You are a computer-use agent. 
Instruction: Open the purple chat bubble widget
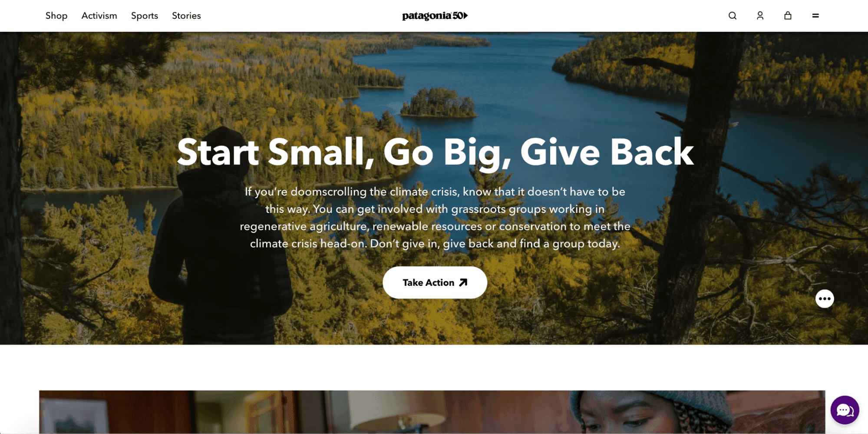pos(845,410)
